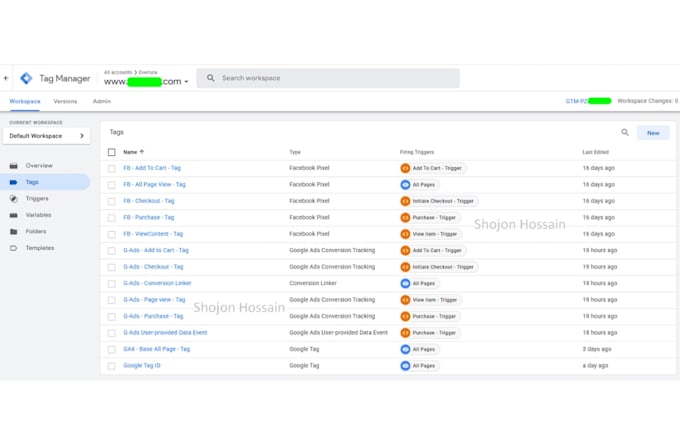Viewport: 680px width, 445px height.
Task: Toggle the select-all checkbox in Tags header
Action: tap(111, 152)
